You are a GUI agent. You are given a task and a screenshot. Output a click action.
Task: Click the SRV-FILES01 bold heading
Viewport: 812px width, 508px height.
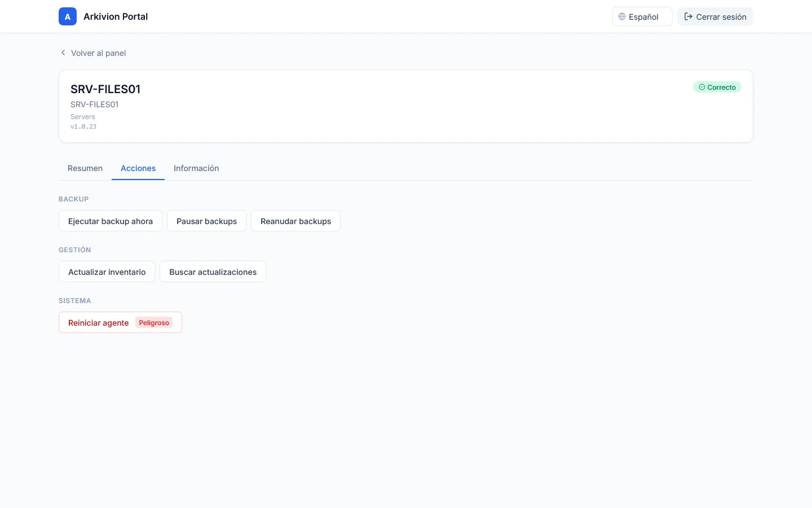tap(105, 89)
